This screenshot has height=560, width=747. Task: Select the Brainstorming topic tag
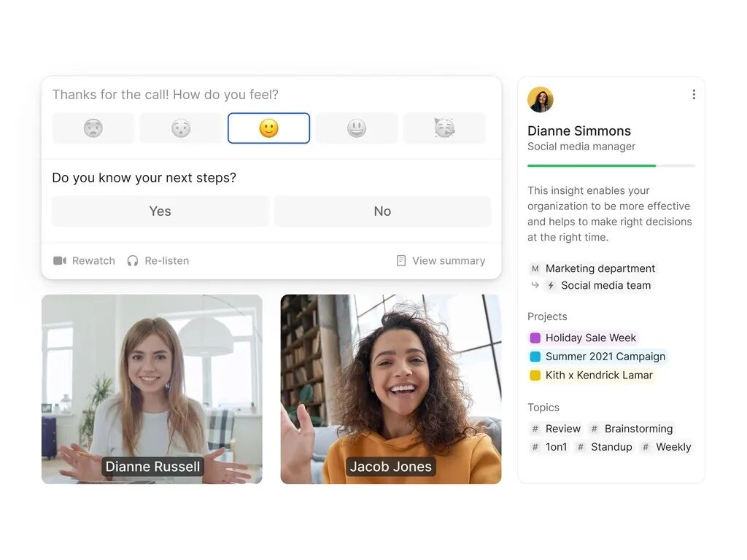point(638,429)
